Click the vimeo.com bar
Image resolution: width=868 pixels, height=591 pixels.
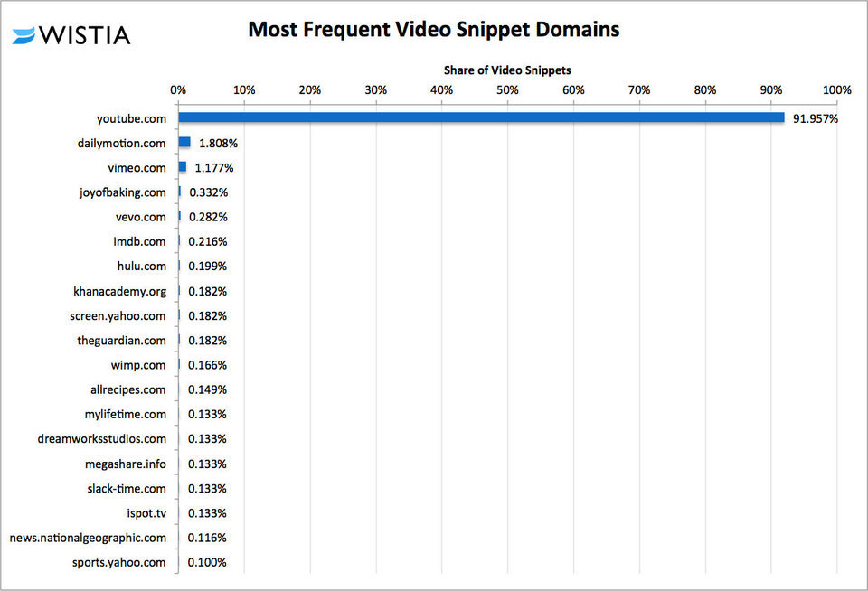pyautogui.click(x=183, y=167)
